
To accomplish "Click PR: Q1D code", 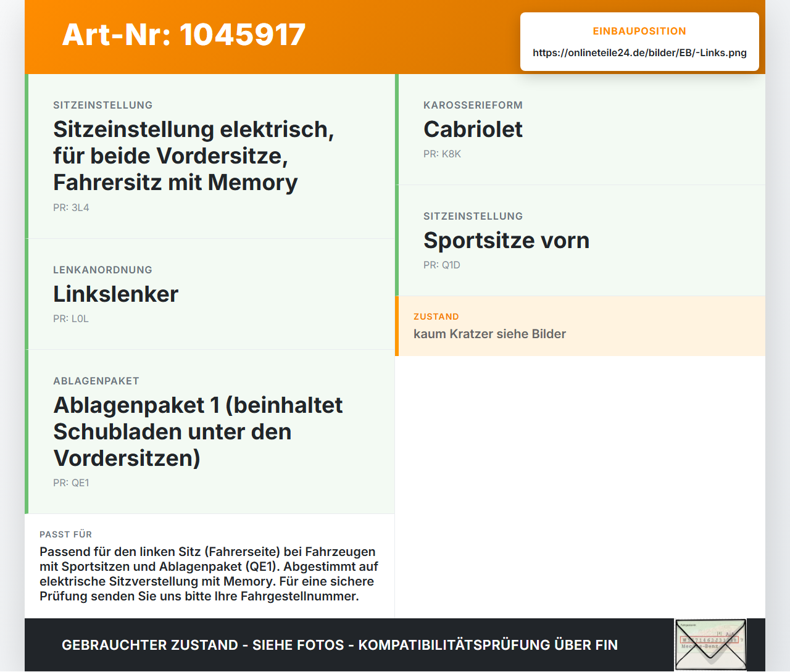I will (x=442, y=265).
